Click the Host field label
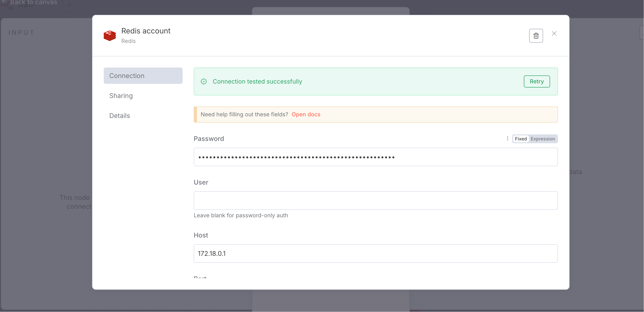Image resolution: width=644 pixels, height=312 pixels. [x=201, y=235]
